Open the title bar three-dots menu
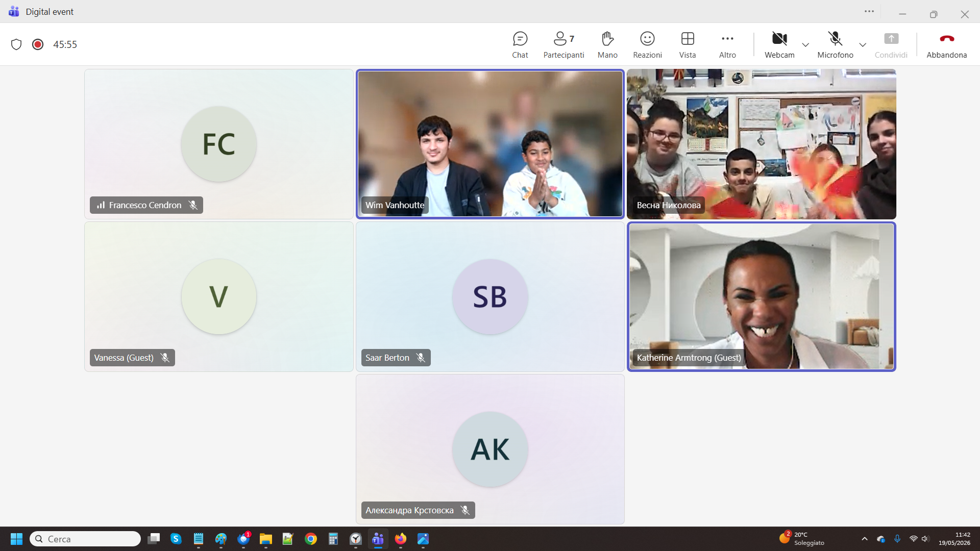Image resolution: width=980 pixels, height=551 pixels. 869,11
